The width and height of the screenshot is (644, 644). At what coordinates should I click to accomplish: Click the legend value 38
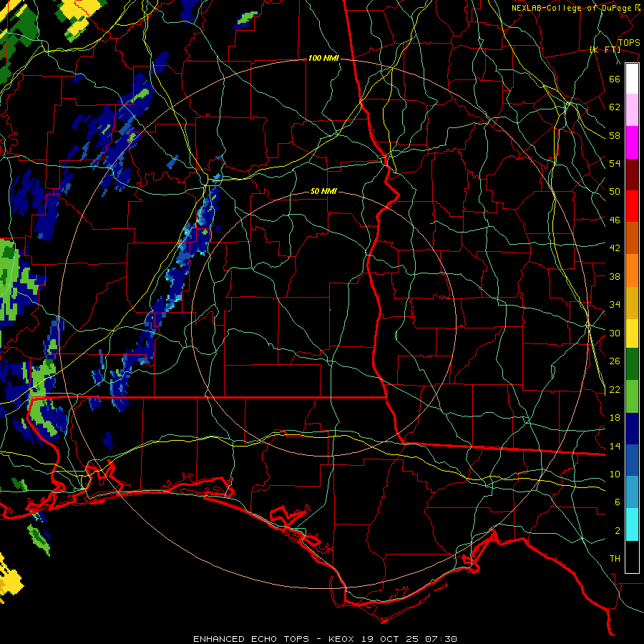615,276
